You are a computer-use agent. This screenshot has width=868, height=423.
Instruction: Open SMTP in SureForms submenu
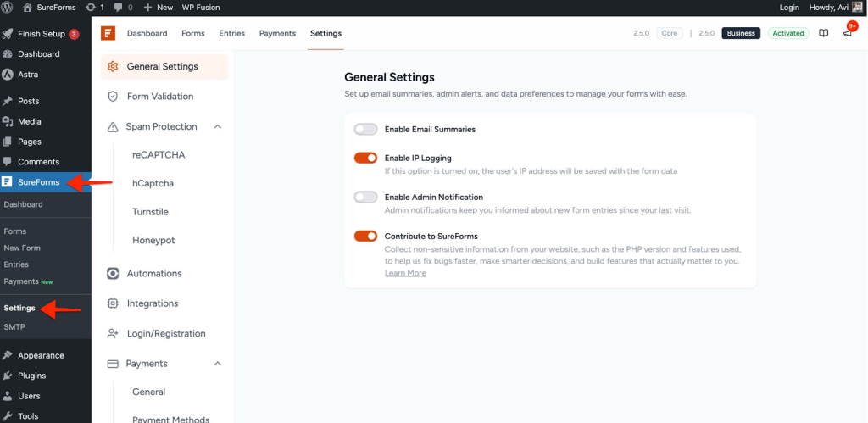(x=14, y=327)
